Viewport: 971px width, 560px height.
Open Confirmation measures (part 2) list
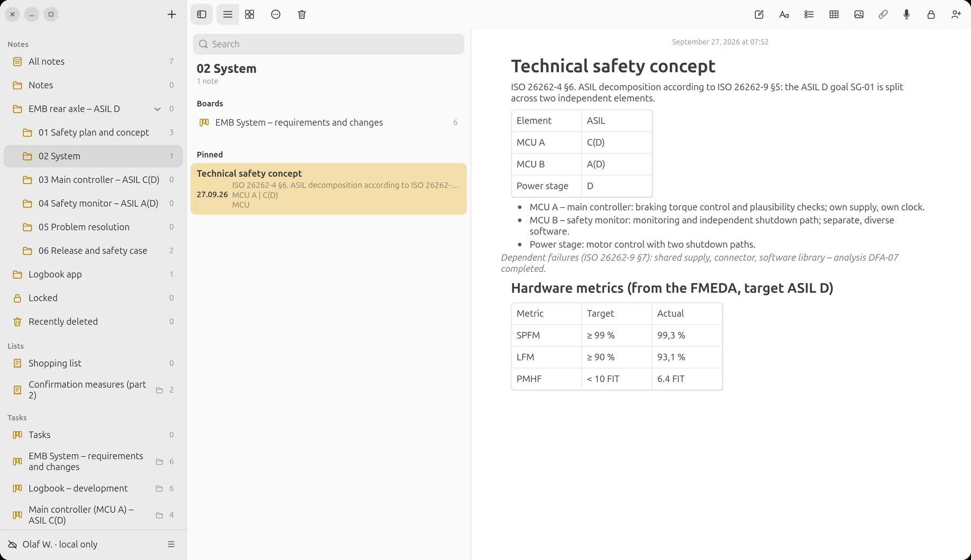[93, 390]
